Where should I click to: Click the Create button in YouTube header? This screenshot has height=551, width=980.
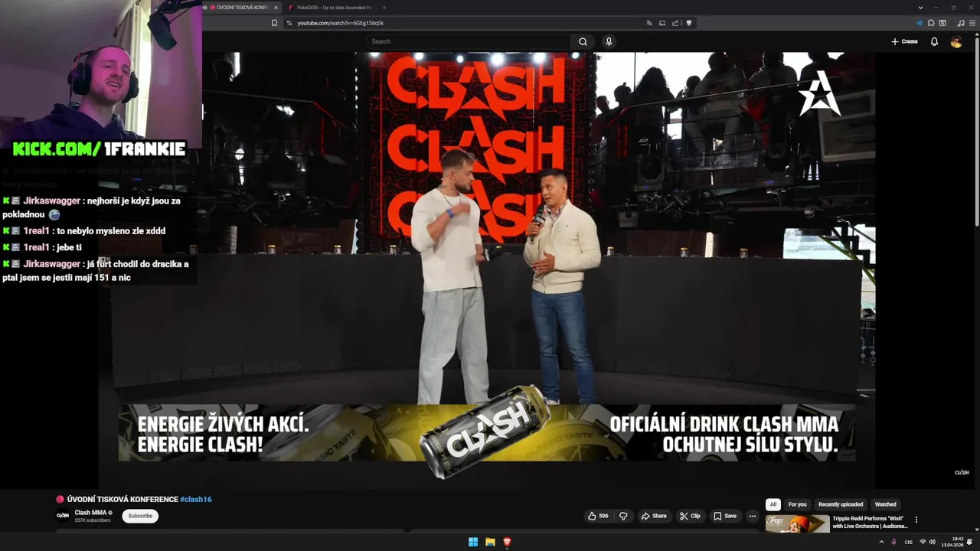904,41
